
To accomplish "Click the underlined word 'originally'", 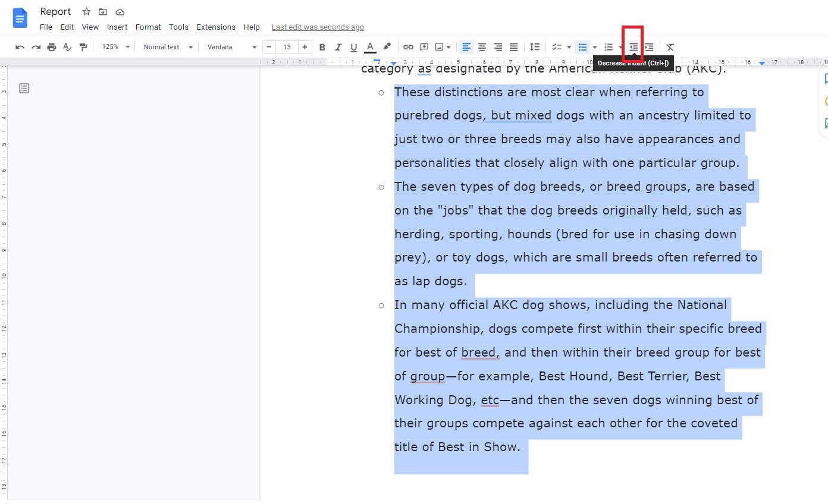I will point(630,210).
